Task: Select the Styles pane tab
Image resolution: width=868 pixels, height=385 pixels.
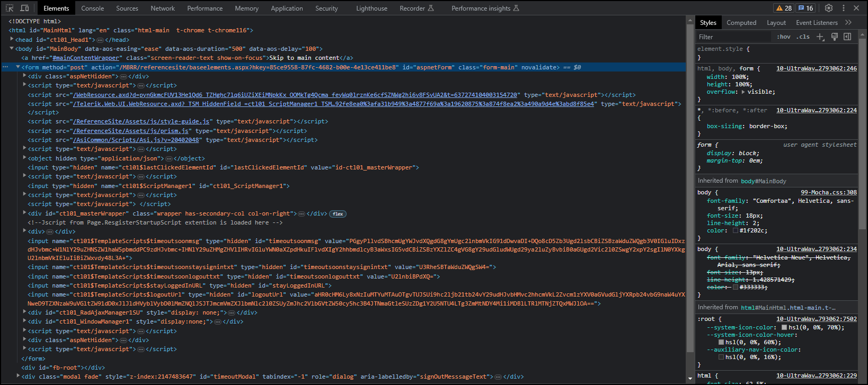Action: (x=708, y=22)
